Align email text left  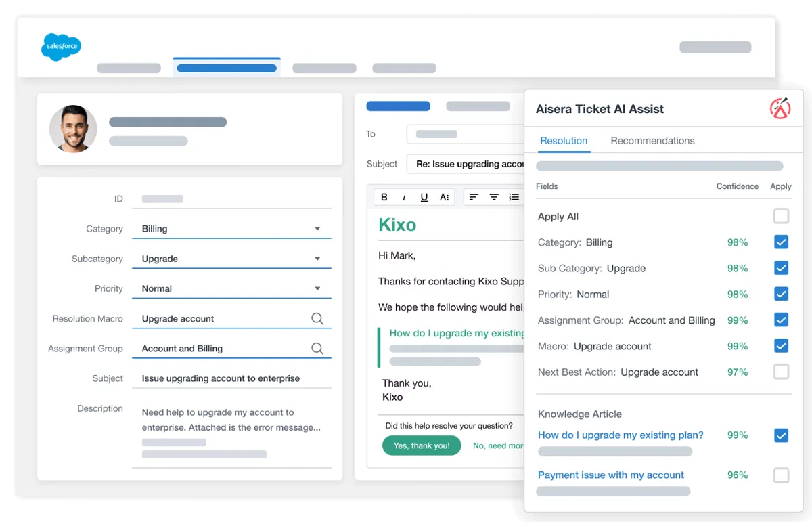474,197
